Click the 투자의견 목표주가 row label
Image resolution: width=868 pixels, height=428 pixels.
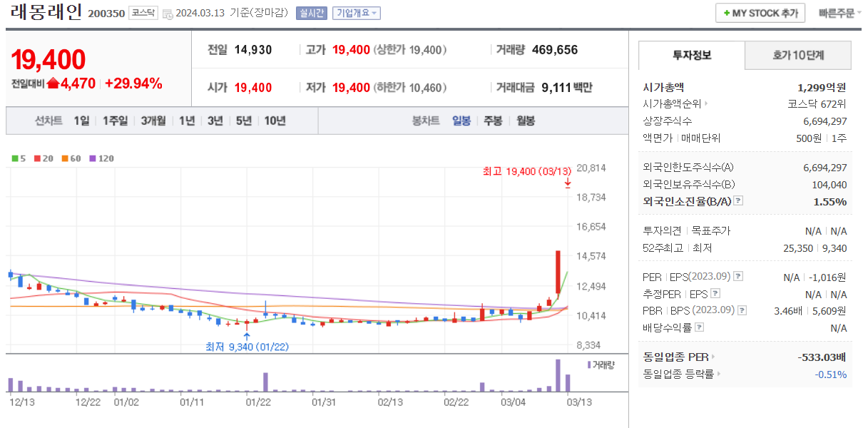point(686,231)
